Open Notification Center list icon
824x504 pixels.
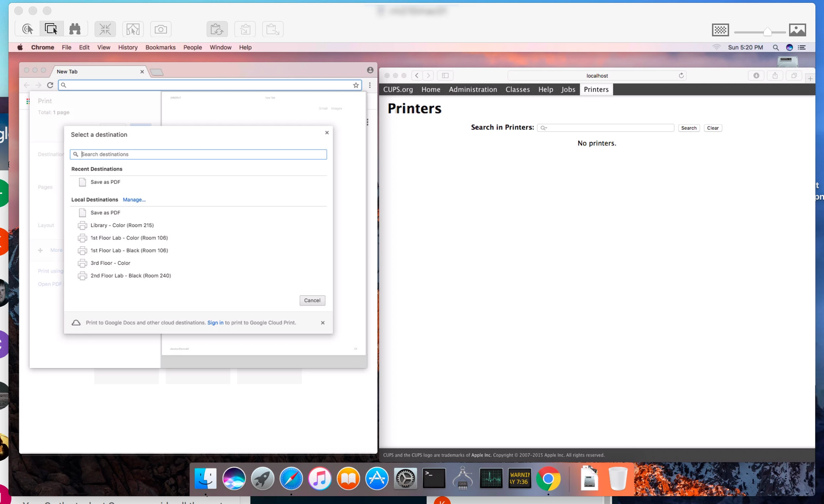point(802,47)
